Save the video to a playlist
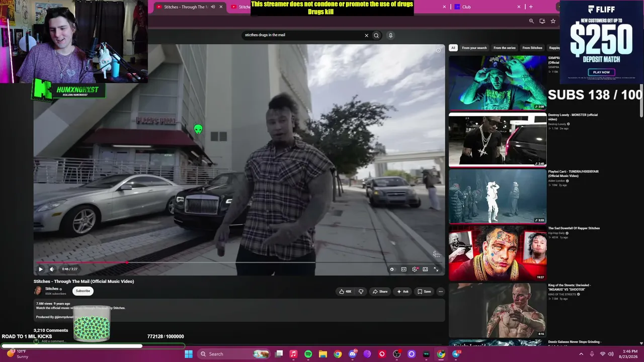The image size is (644, 362). [424, 292]
